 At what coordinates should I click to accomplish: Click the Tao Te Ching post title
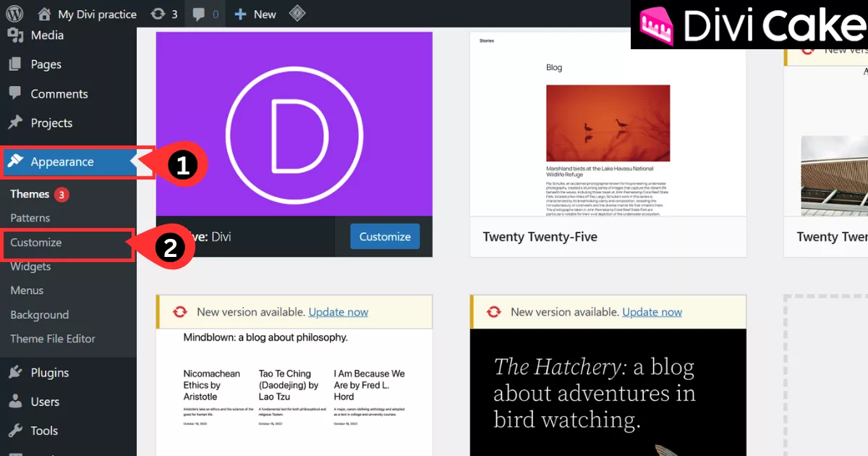[x=289, y=385]
